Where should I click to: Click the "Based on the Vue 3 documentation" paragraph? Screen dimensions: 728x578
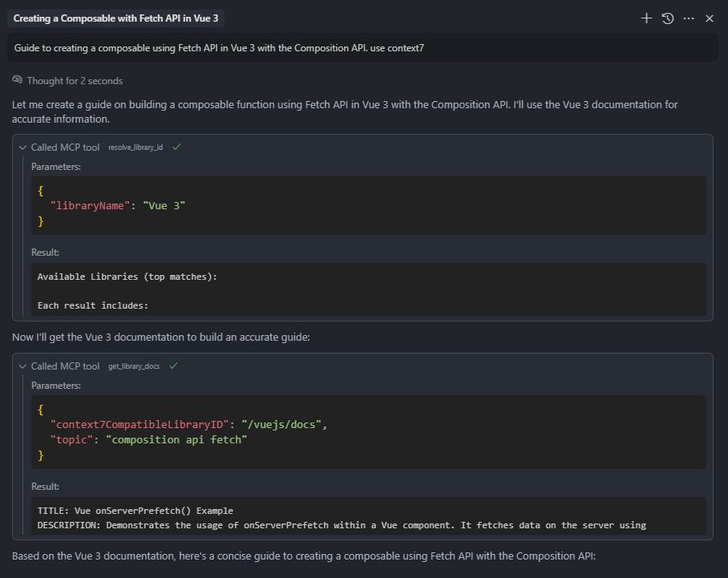coord(304,556)
